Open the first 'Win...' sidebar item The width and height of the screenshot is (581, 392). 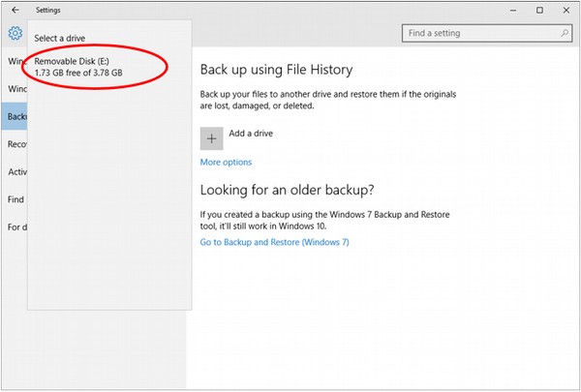click(15, 62)
